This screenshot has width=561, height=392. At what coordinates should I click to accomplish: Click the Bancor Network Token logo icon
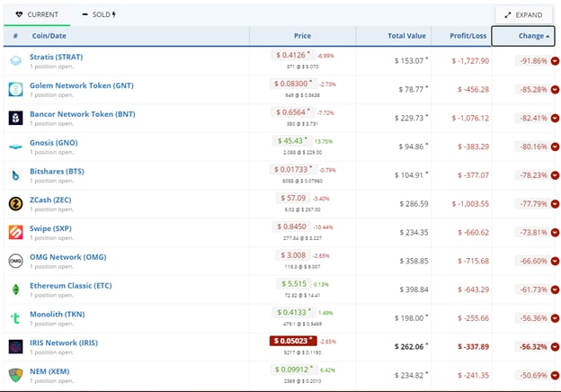16,118
